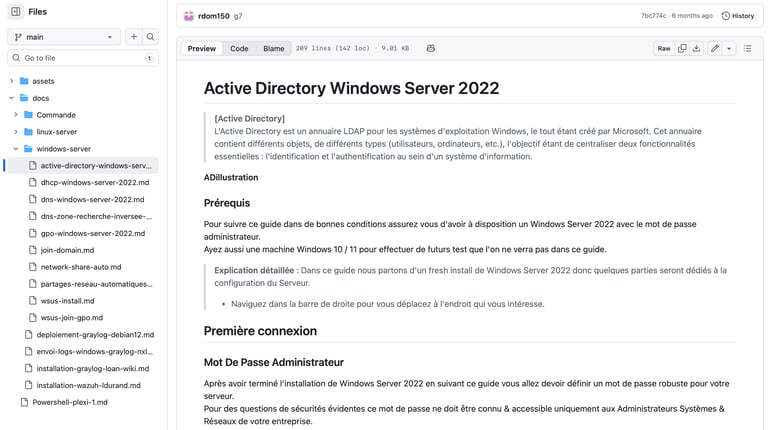This screenshot has width=768, height=430.
Task: Open dns-zone-recherche-inversee file
Action: pos(96,216)
